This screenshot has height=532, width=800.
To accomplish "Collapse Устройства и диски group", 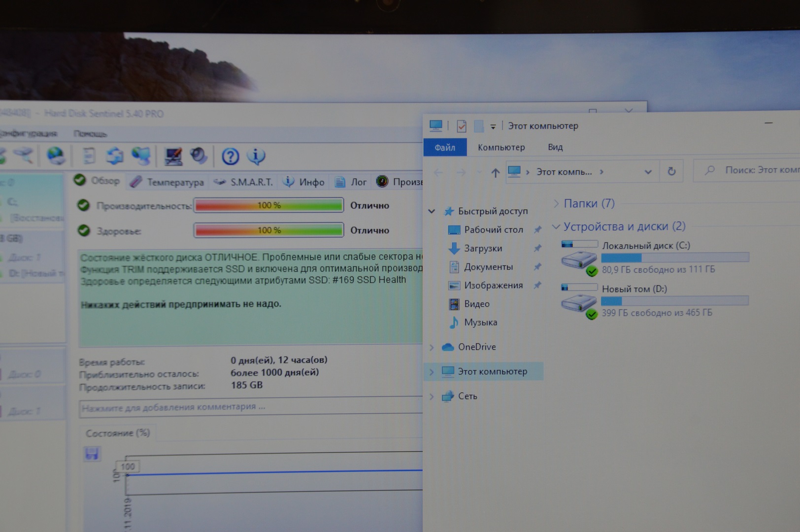I will [x=556, y=227].
